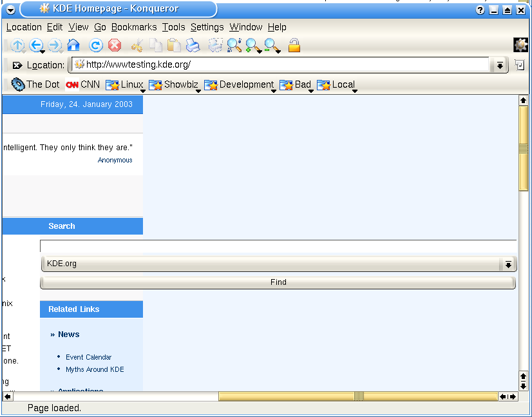Expand the Development bookmarks folder
Image resolution: width=532 pixels, height=417 pixels.
[240, 84]
